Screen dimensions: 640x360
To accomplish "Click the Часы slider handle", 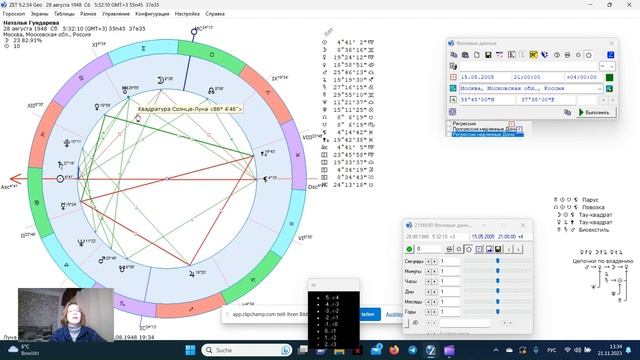I will point(498,281).
